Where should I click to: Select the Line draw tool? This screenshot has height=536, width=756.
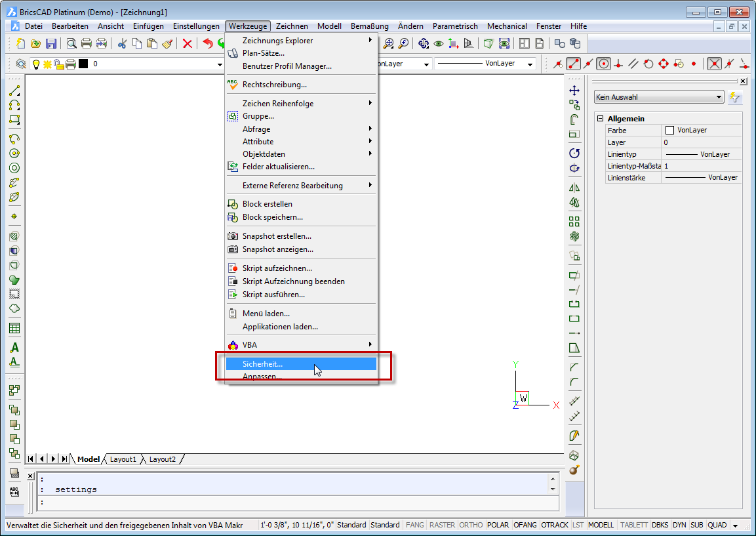tap(14, 91)
